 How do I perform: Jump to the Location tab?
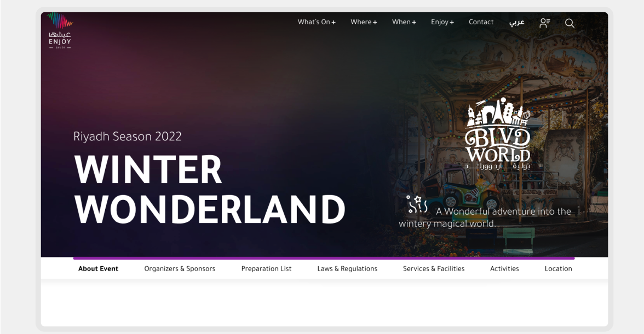tap(558, 269)
